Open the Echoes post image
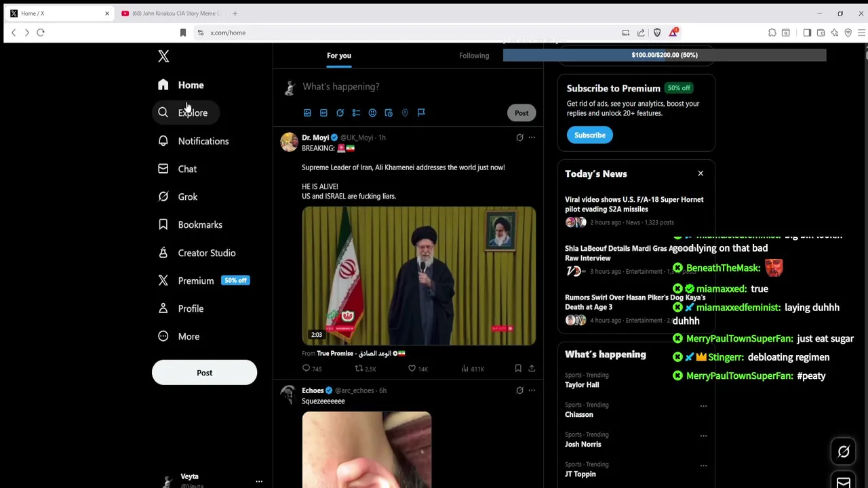868x488 pixels. click(366, 449)
